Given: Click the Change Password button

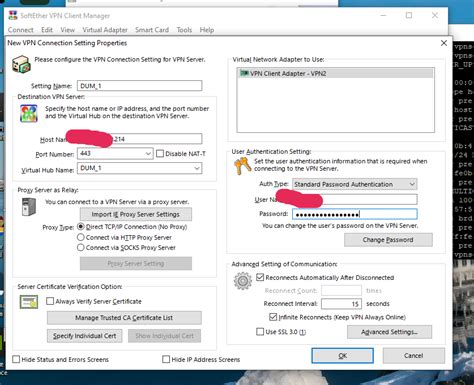Looking at the screenshot, I should pos(388,240).
